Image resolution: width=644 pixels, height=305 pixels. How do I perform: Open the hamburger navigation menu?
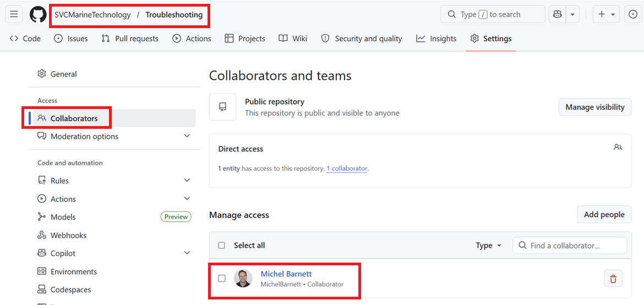point(14,14)
